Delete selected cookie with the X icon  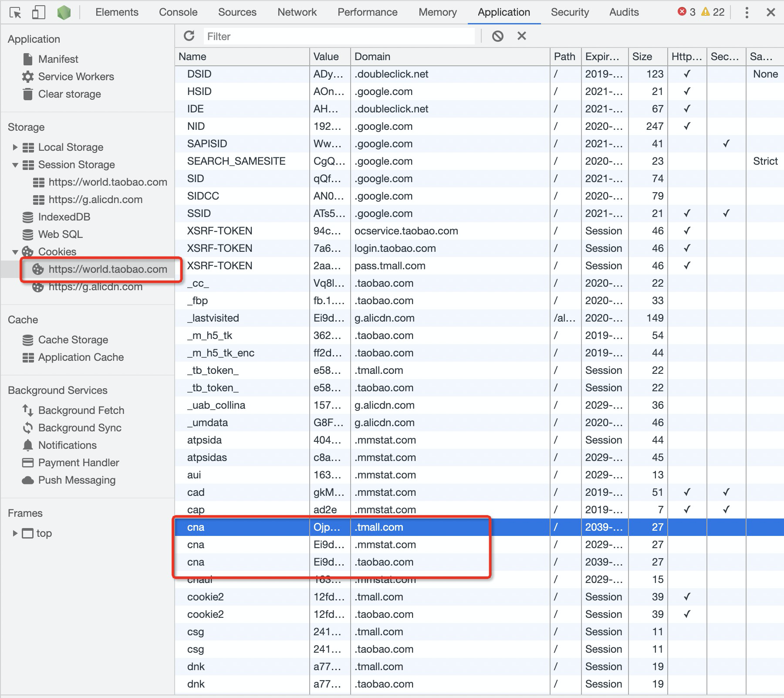point(522,36)
